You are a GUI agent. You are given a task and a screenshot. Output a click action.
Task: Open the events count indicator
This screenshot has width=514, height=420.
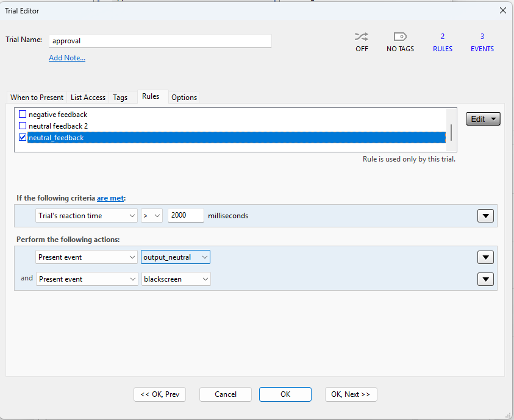[482, 42]
